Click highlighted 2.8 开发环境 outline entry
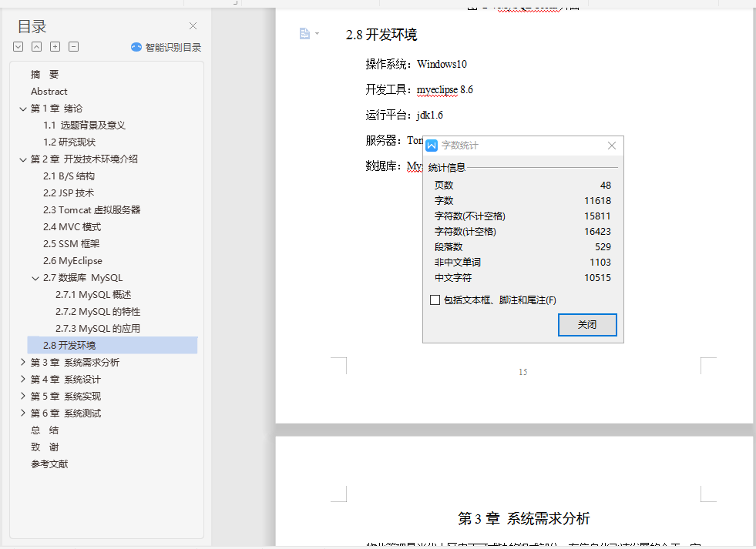This screenshot has width=756, height=549. pyautogui.click(x=113, y=345)
